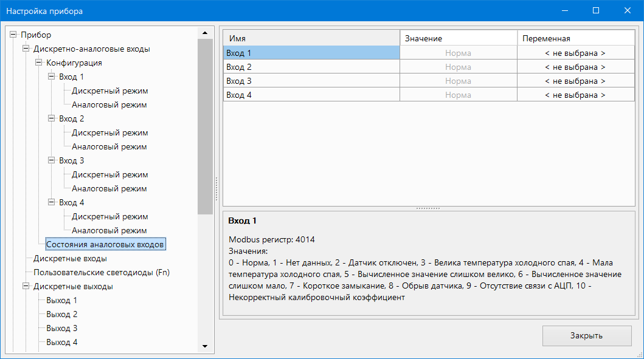Click the Значение column header
The image size is (644, 359).
coord(459,39)
